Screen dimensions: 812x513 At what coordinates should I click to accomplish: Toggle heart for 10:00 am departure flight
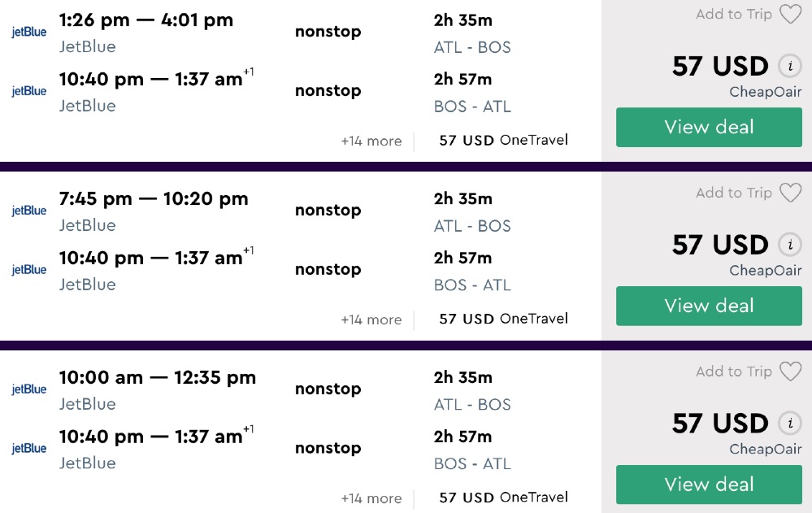coord(790,372)
